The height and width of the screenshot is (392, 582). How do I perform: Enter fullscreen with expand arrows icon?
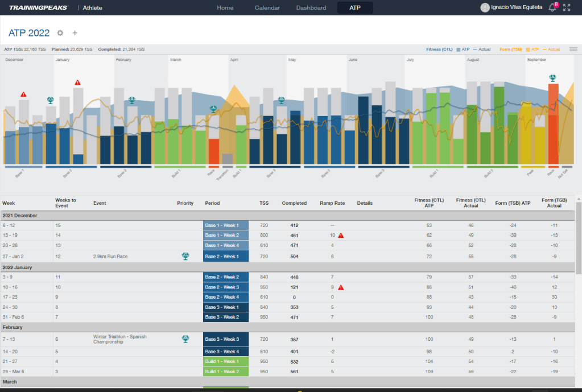tap(567, 8)
